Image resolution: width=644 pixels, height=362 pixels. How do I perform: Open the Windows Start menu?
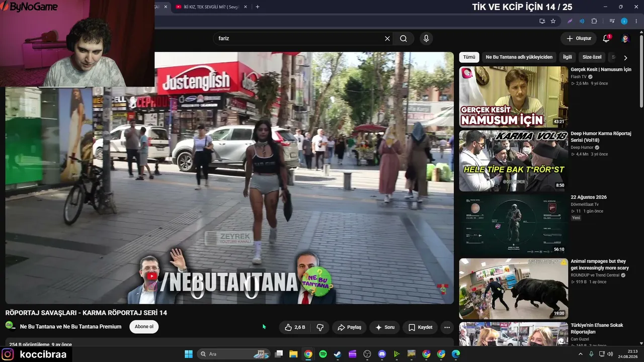tap(189, 354)
